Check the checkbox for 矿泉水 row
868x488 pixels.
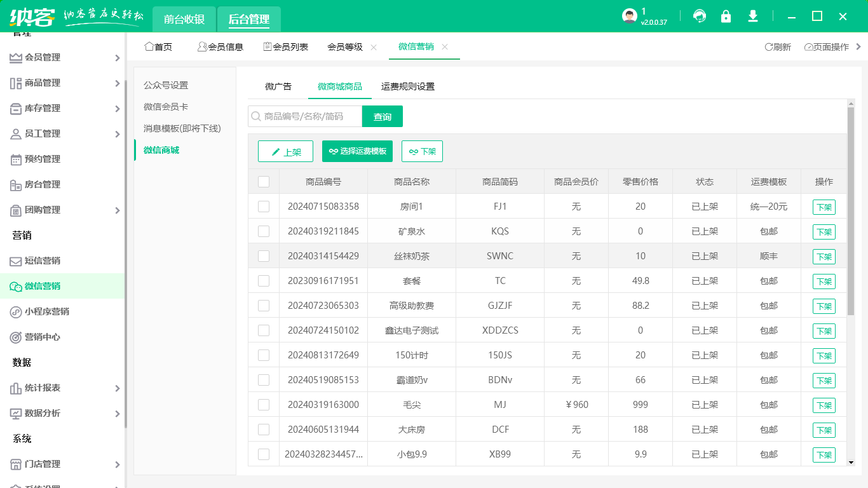[x=264, y=231]
